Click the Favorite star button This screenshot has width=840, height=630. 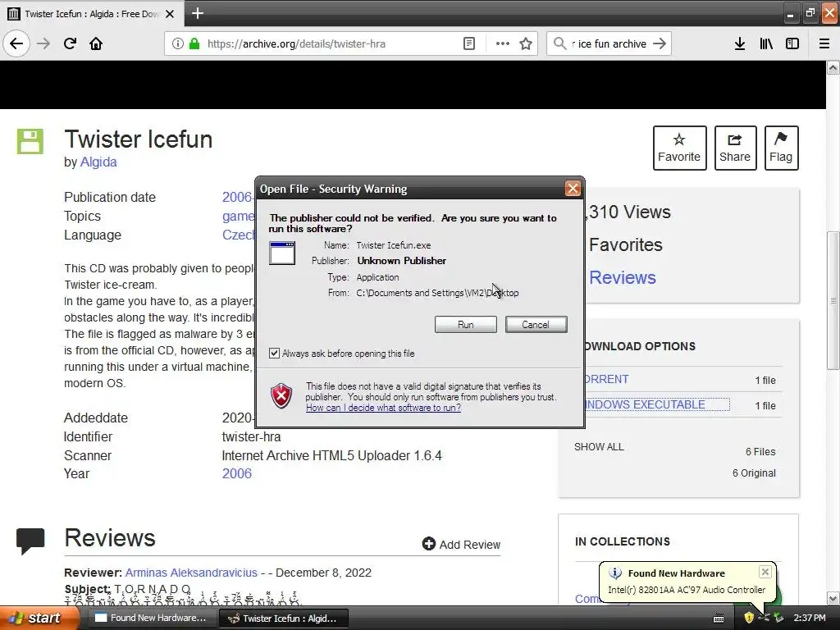point(679,148)
